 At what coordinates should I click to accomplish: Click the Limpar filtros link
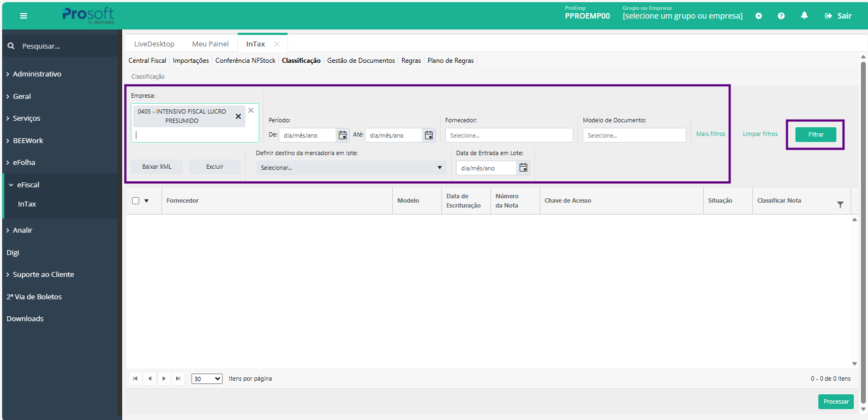[x=760, y=134]
